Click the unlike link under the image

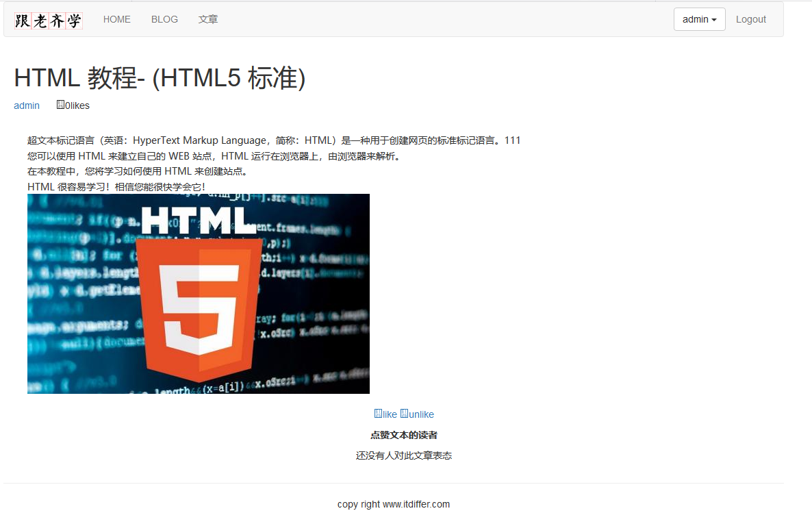[417, 414]
